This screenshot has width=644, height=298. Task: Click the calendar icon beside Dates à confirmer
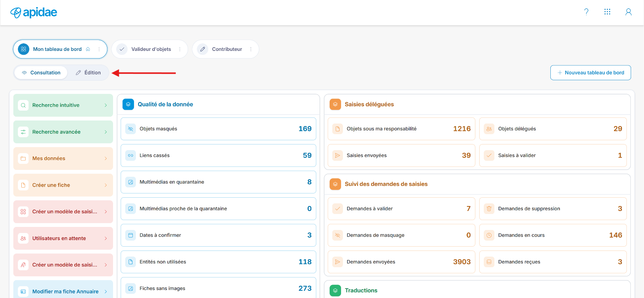click(x=131, y=235)
